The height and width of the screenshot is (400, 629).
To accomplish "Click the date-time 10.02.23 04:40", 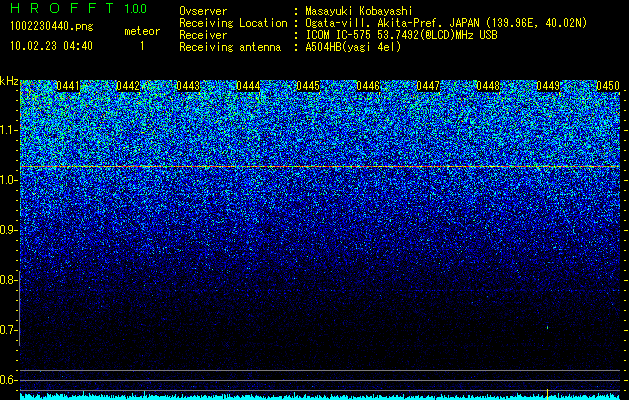I will pos(51,46).
